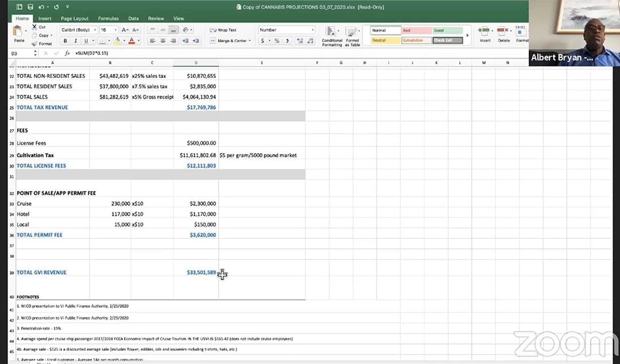Open Conditional Formatting icon
The image size is (620, 364).
pyautogui.click(x=331, y=32)
